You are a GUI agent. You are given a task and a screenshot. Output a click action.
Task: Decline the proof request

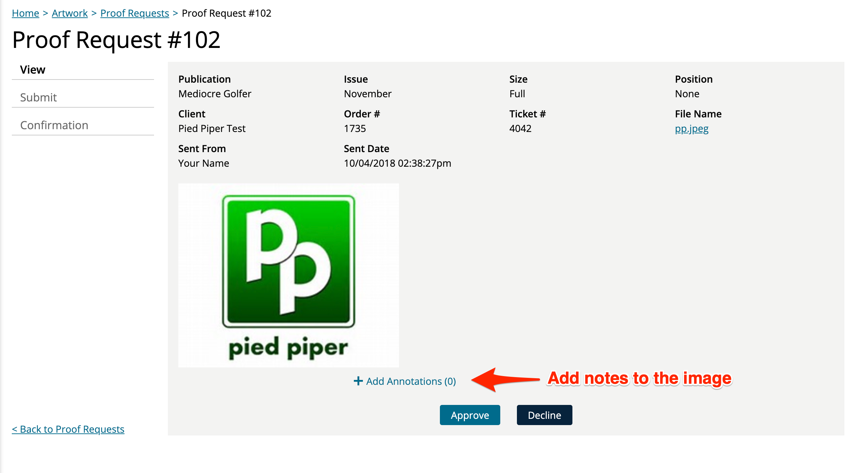point(544,415)
